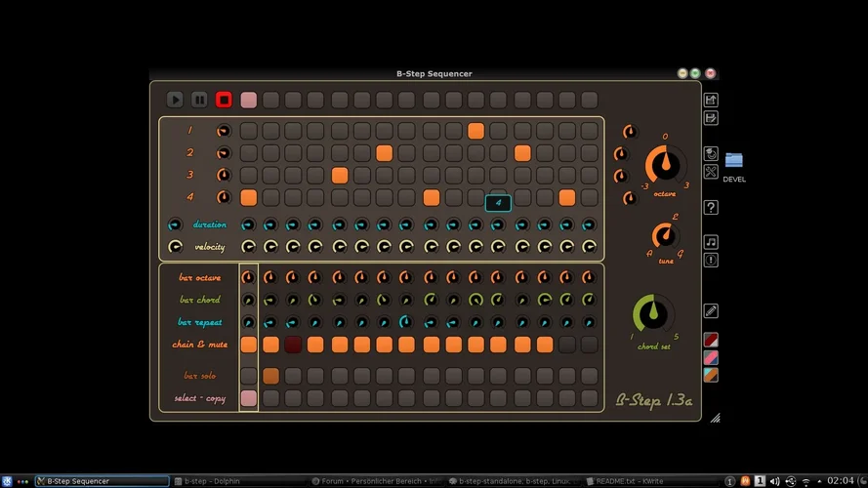Toggle the active orange step in row 1
868x488 pixels.
click(x=475, y=131)
